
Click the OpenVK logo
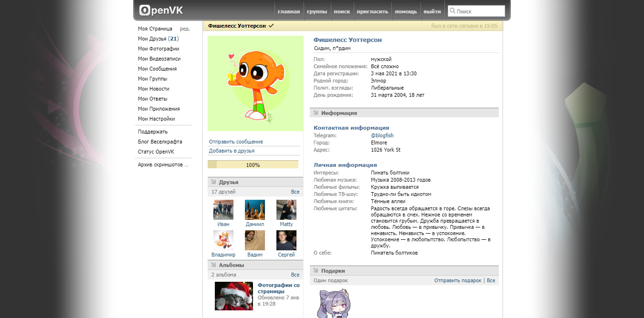tap(161, 10)
